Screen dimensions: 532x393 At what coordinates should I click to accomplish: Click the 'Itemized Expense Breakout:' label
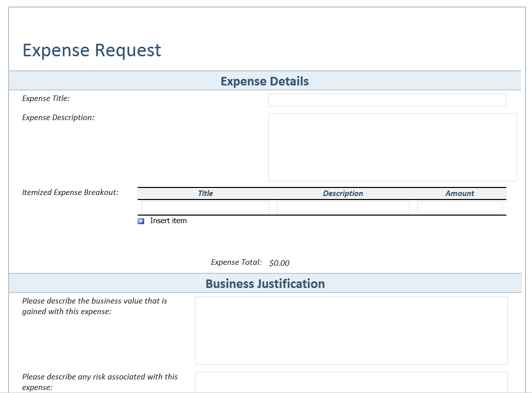pos(70,192)
